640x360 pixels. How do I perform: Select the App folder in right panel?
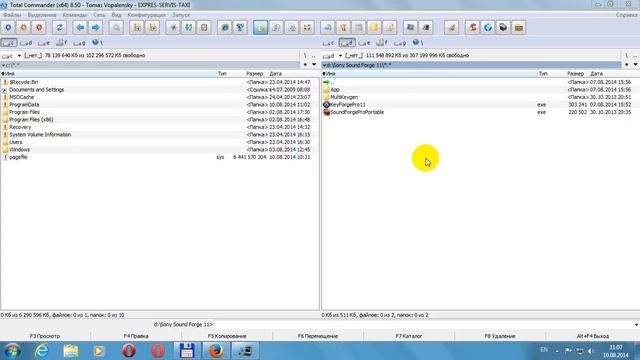[x=335, y=90]
